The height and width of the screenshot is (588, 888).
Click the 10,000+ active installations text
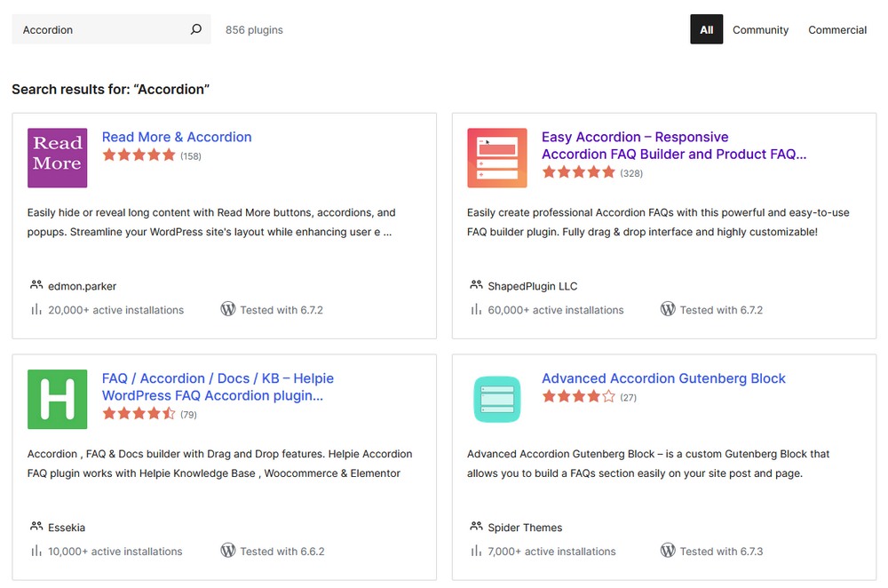click(115, 552)
